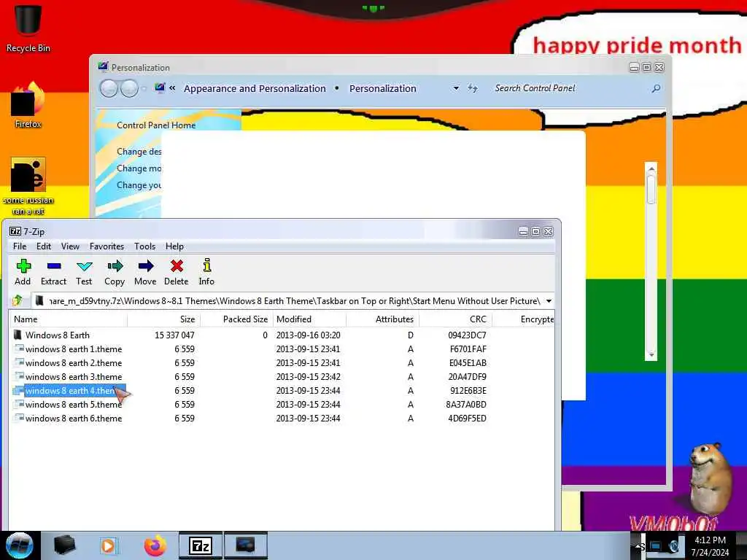747x560 pixels.
Task: Open the Favorites menu in 7-Zip
Action: (x=107, y=246)
